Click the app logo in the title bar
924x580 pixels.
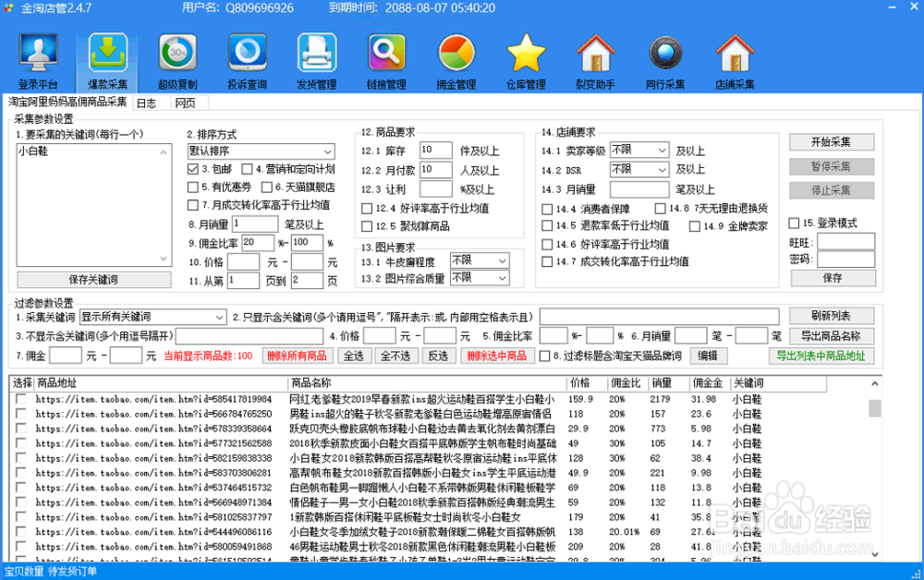coord(9,8)
